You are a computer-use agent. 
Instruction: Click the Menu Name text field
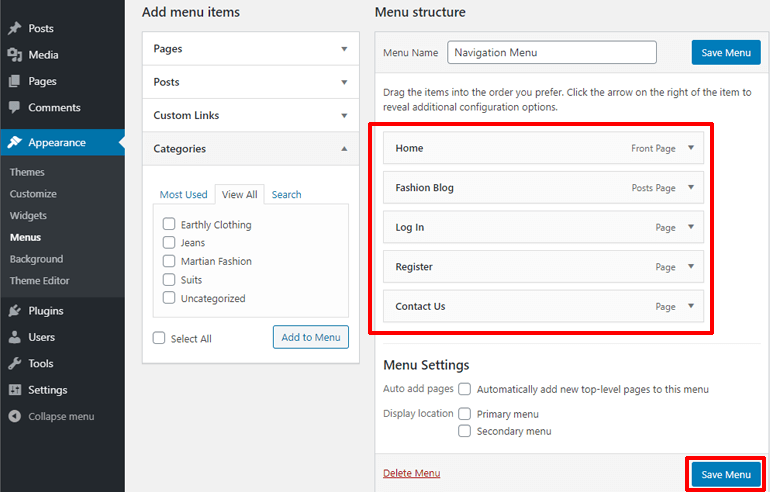coord(551,52)
